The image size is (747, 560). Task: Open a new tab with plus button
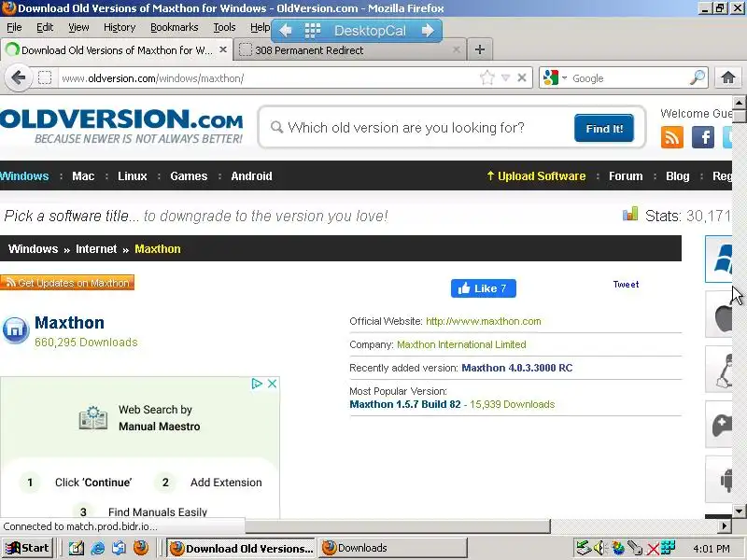point(480,49)
